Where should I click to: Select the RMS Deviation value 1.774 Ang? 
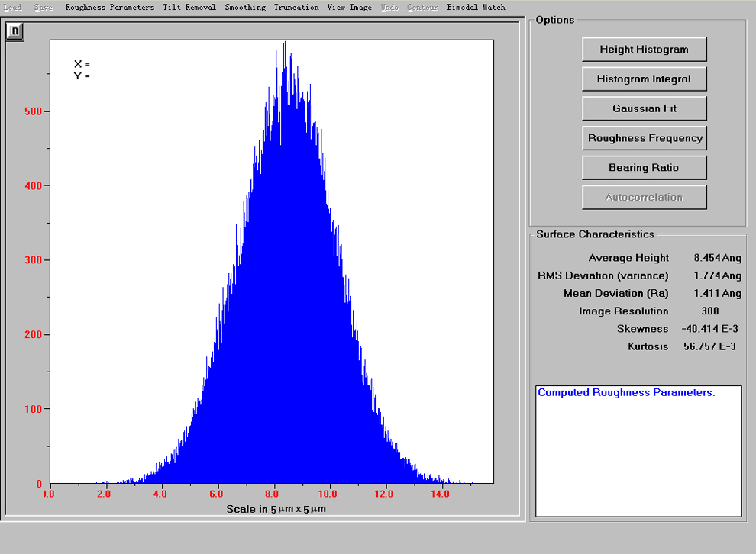click(718, 275)
